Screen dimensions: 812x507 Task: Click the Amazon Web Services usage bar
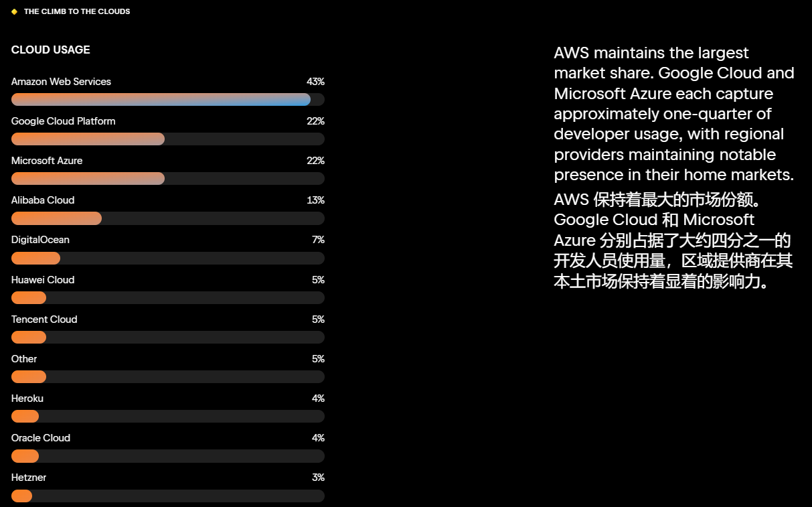167,99
